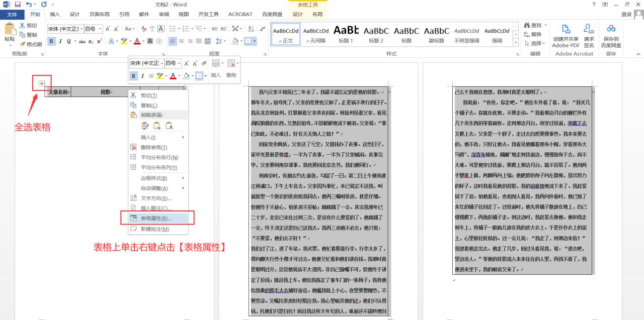Click the clear formatting eraser icon

pyautogui.click(x=144, y=29)
